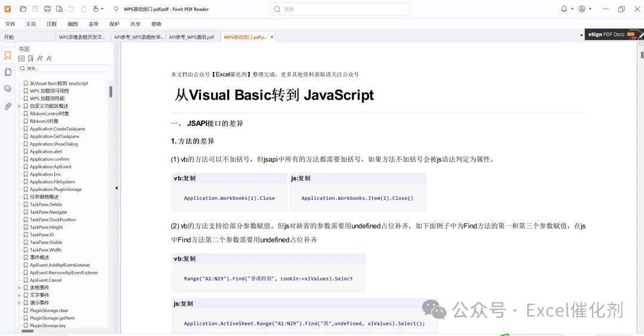644x336 pixels.
Task: Click the add new bookmark icon
Action: [31, 58]
